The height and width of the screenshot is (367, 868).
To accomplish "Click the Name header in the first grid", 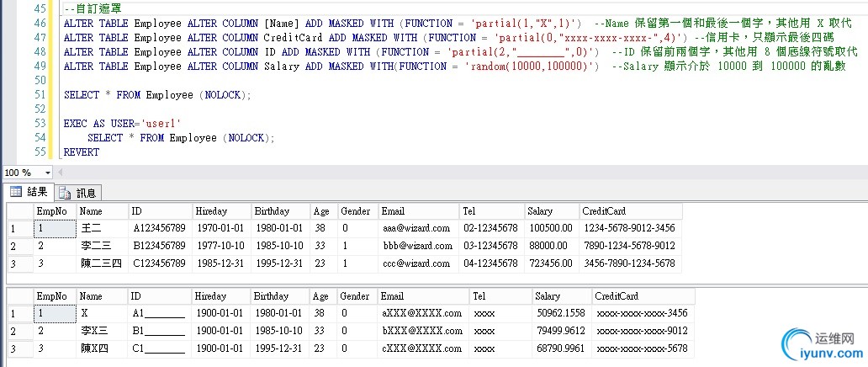I will [102, 211].
